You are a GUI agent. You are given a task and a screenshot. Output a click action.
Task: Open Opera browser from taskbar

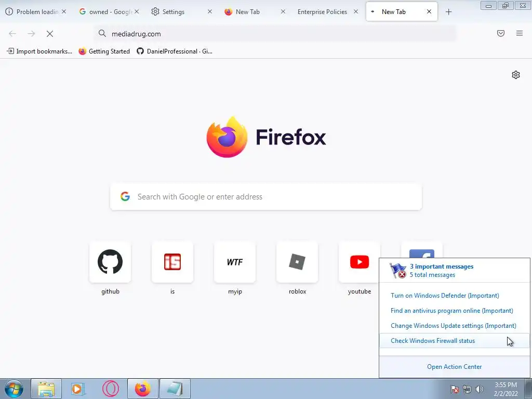point(111,389)
